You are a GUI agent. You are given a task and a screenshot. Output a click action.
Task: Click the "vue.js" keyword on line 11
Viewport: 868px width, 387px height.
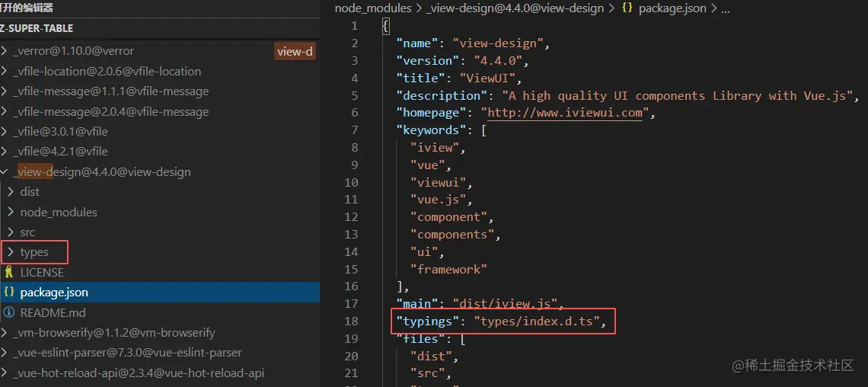[x=439, y=200]
